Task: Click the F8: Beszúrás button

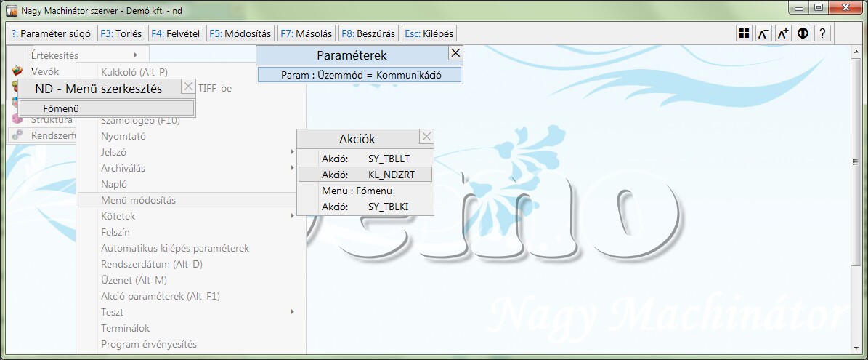Action: pos(369,33)
